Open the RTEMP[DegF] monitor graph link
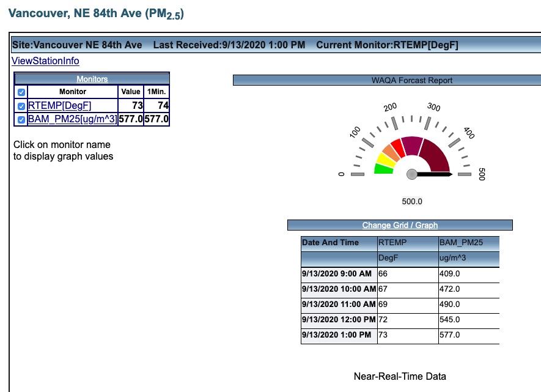This screenshot has width=541, height=392. coord(59,105)
